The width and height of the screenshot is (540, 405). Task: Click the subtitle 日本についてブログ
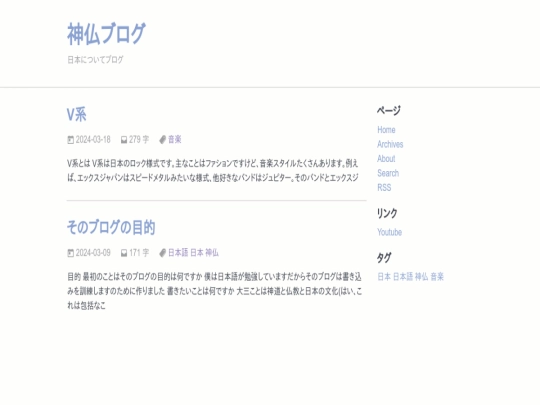(95, 60)
